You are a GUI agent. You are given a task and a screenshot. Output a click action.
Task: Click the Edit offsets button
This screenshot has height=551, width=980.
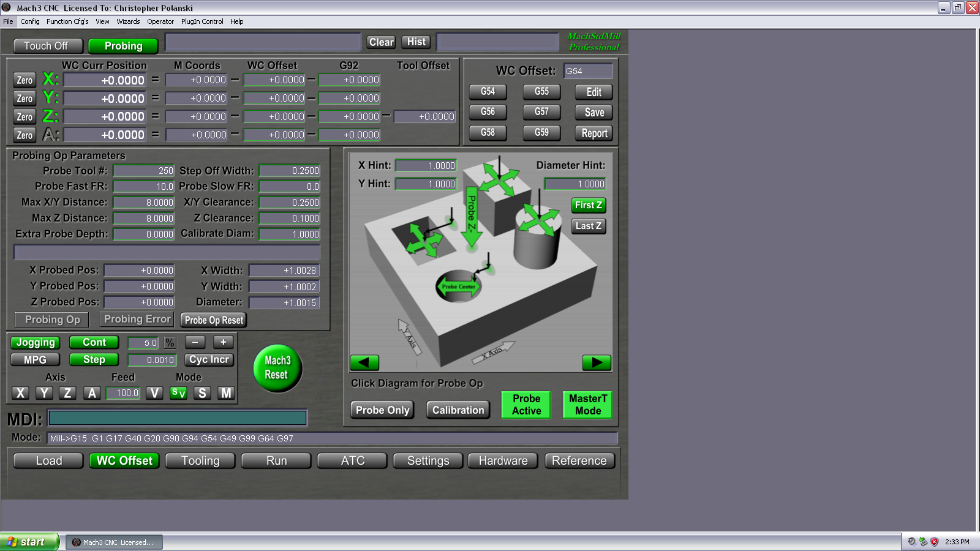594,92
